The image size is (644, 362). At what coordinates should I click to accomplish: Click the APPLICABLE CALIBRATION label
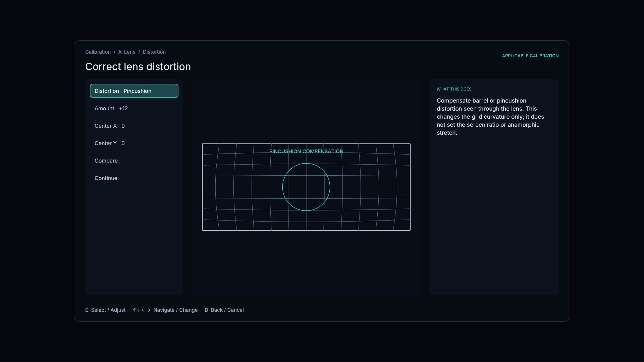[530, 56]
